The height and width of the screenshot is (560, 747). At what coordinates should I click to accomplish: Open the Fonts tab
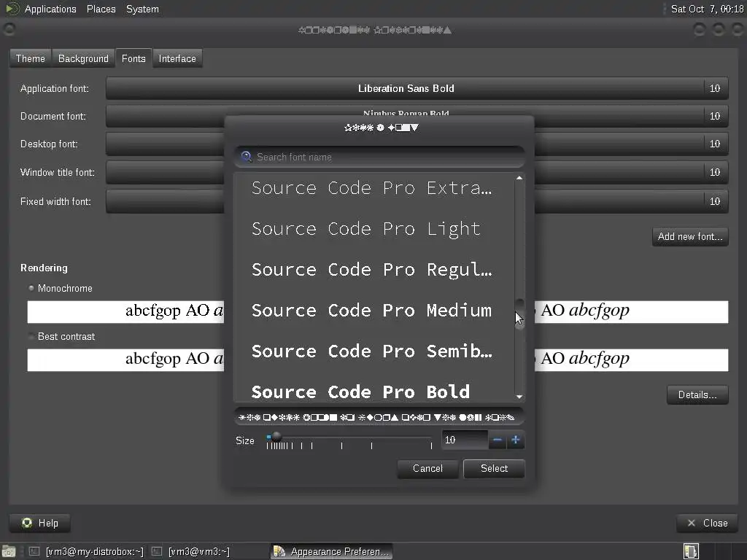pos(133,58)
